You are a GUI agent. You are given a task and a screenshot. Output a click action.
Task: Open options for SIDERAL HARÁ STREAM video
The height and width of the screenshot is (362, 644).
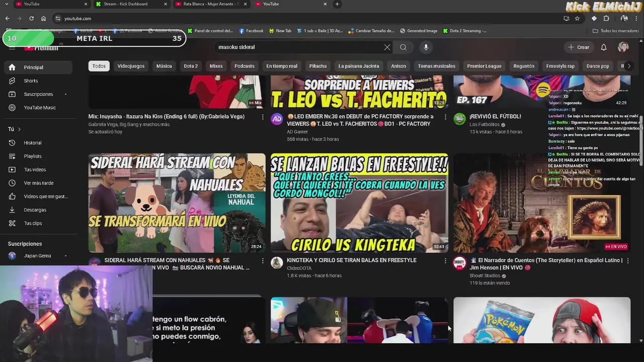[x=262, y=260]
